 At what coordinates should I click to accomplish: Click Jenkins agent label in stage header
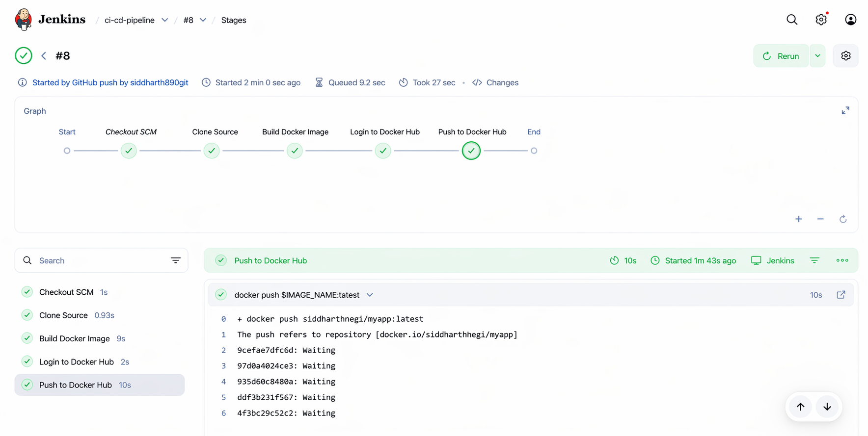773,260
